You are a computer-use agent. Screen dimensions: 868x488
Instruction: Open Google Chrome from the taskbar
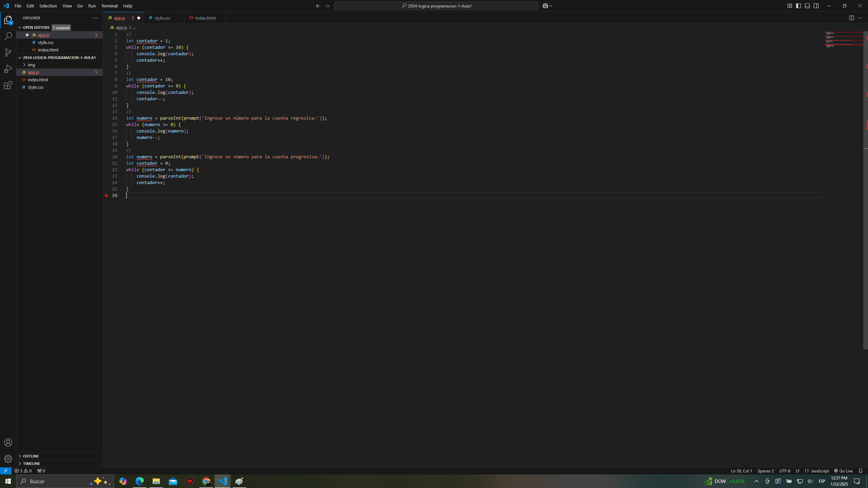pyautogui.click(x=206, y=481)
